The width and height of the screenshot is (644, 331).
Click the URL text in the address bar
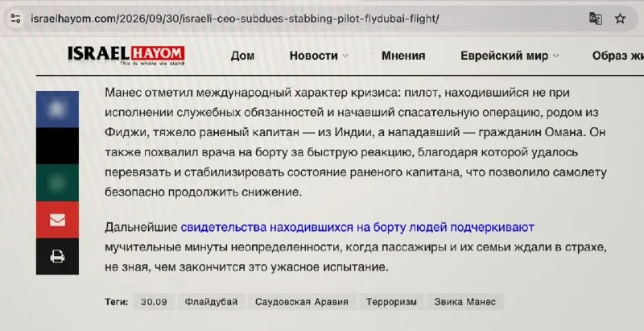point(234,19)
